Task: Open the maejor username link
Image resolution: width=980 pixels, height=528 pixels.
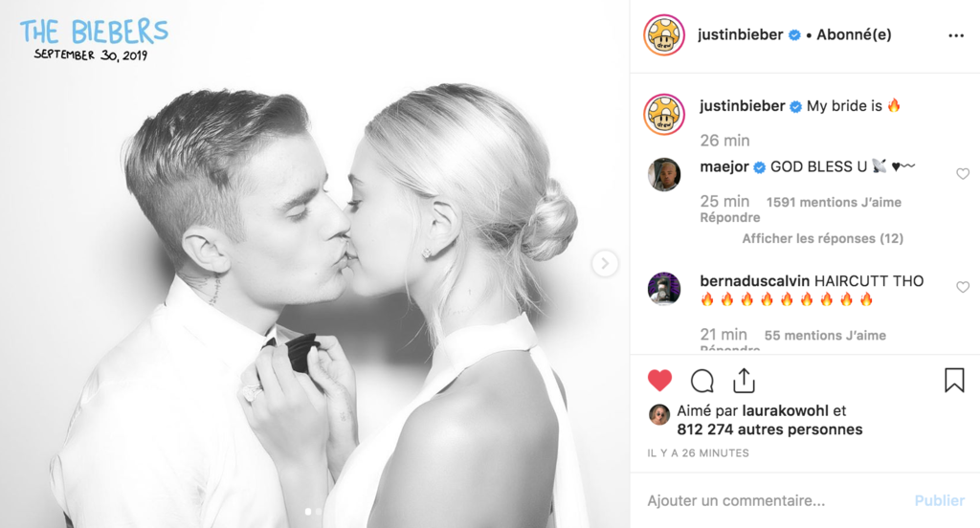Action: coord(724,166)
